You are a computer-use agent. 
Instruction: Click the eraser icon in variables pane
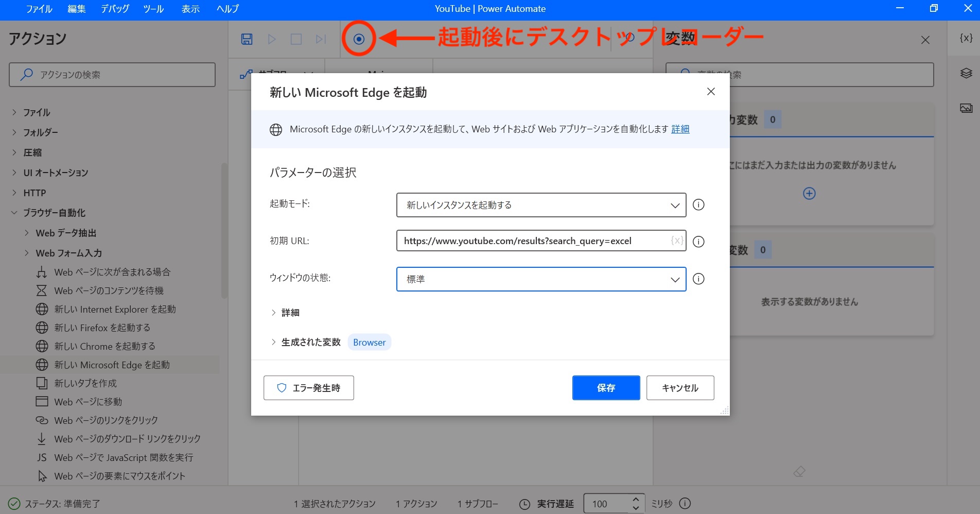pos(799,471)
